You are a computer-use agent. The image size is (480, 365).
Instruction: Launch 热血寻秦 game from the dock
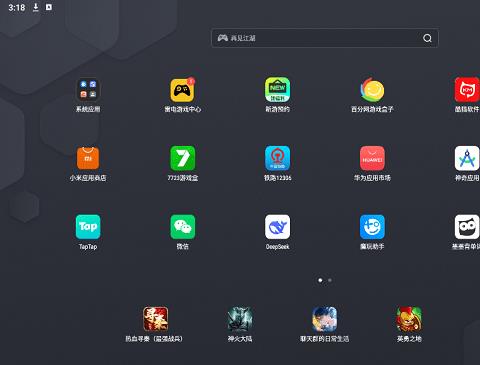(155, 319)
